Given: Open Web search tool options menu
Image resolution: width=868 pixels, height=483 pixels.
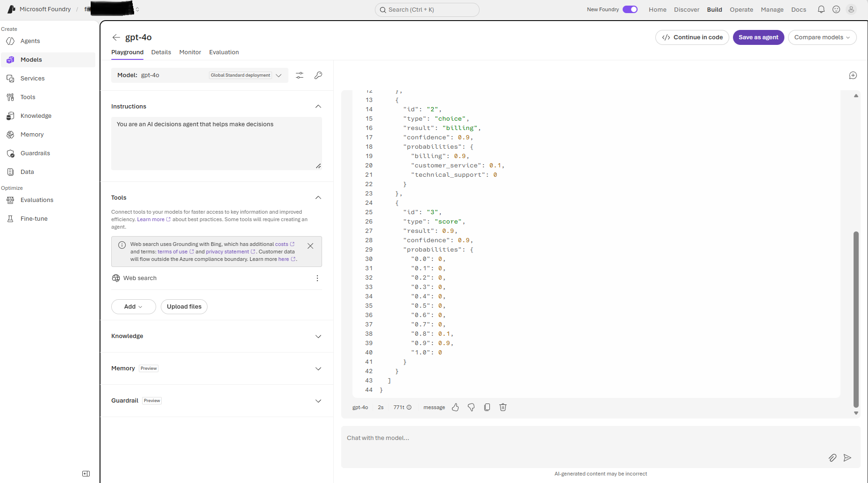Looking at the screenshot, I should 317,278.
